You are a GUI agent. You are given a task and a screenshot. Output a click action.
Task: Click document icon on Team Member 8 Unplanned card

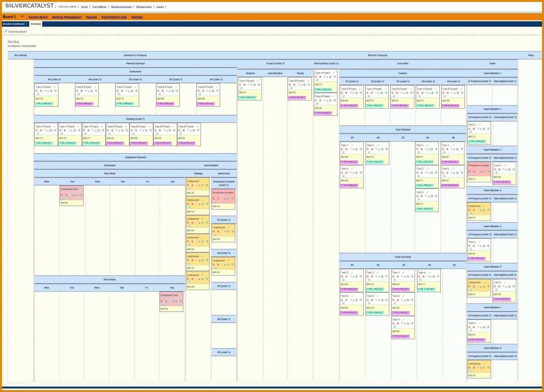[x=471, y=371]
